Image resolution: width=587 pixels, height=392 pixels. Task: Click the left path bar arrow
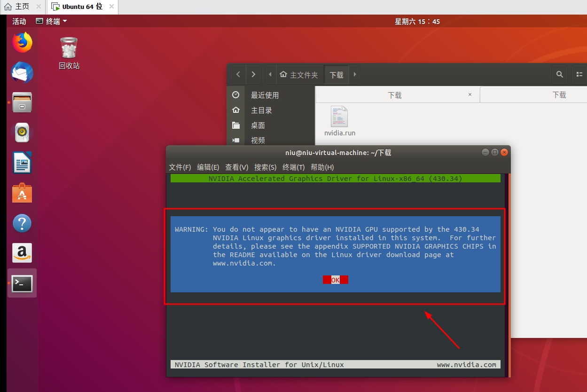click(270, 74)
